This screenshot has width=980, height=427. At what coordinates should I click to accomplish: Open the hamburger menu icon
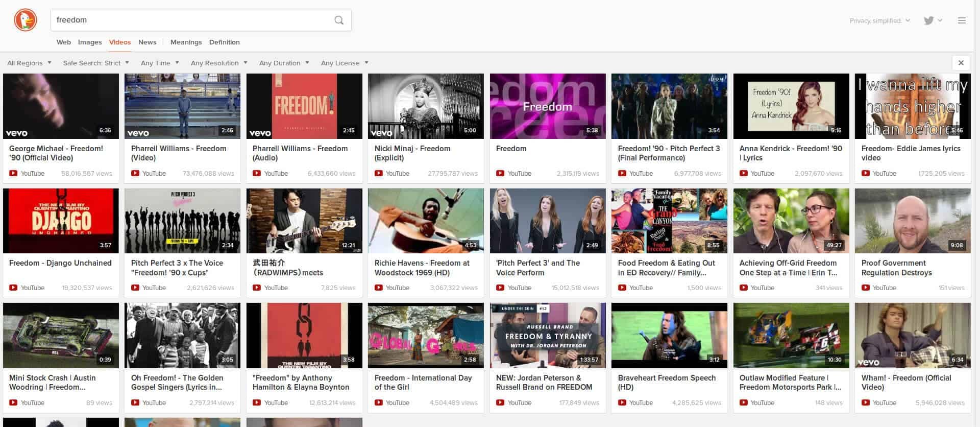pyautogui.click(x=962, y=20)
